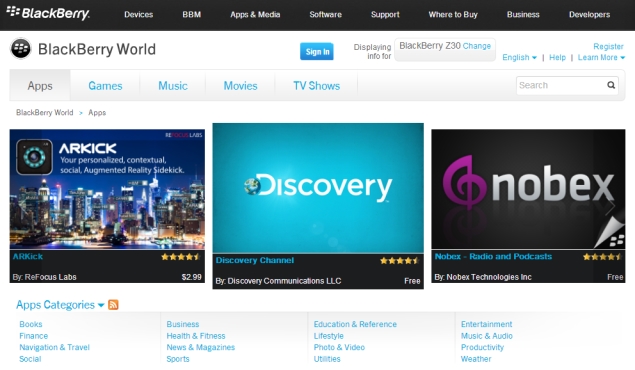Click into the Search field
This screenshot has width=635, height=370.
pos(561,85)
